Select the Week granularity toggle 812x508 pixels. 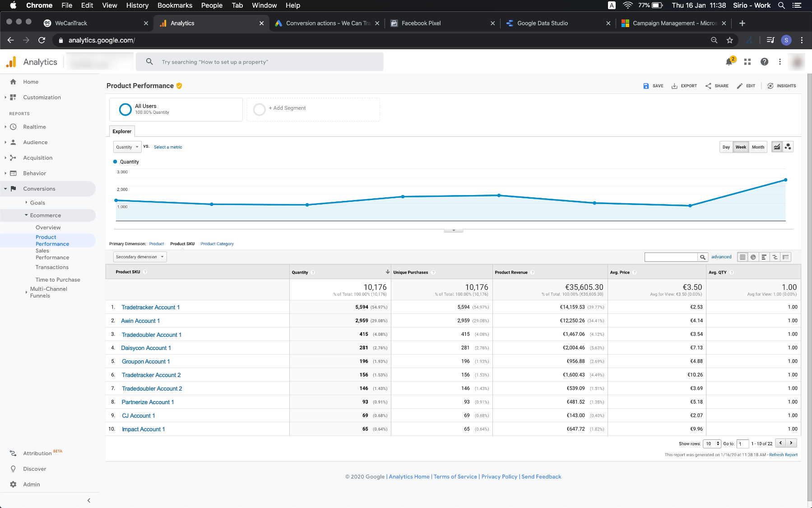(x=741, y=147)
